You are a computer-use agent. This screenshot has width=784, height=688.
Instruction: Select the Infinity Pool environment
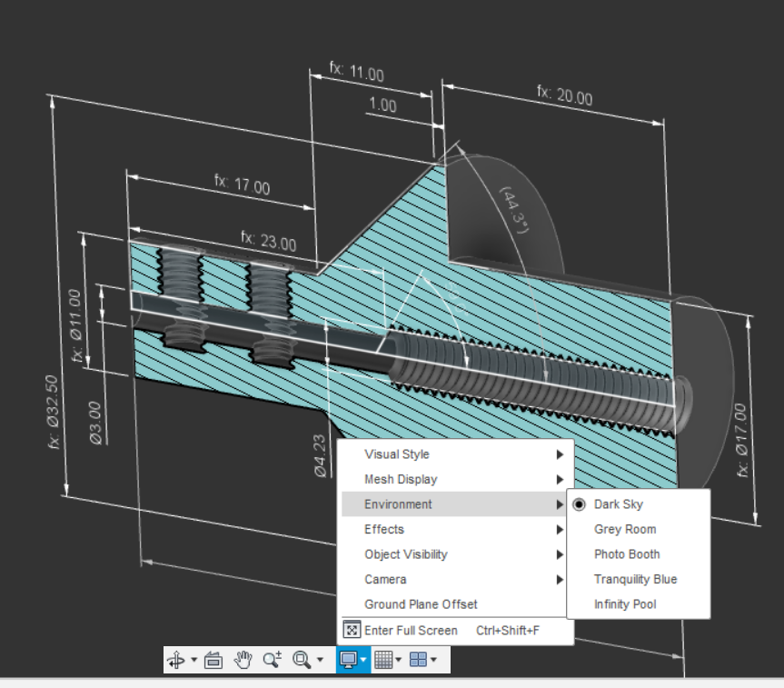coord(638,604)
